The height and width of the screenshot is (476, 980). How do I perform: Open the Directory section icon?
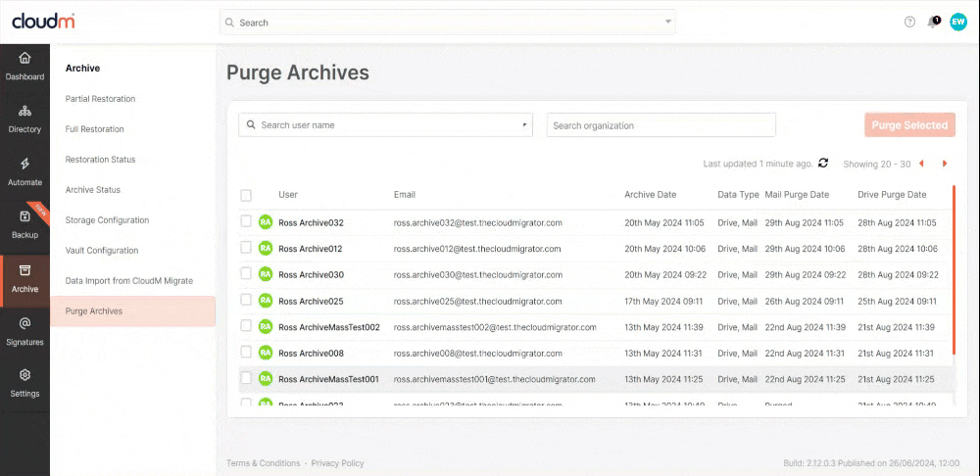point(24,112)
